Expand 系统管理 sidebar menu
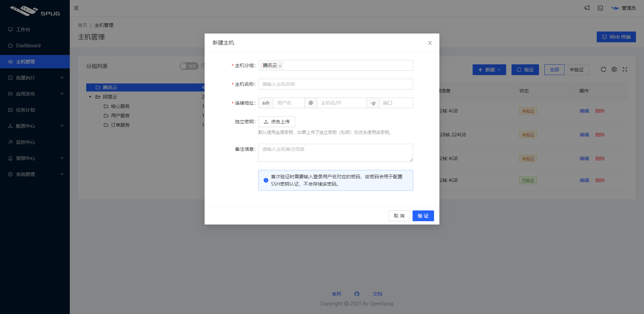Screen dimensions: 644x314 coord(35,174)
